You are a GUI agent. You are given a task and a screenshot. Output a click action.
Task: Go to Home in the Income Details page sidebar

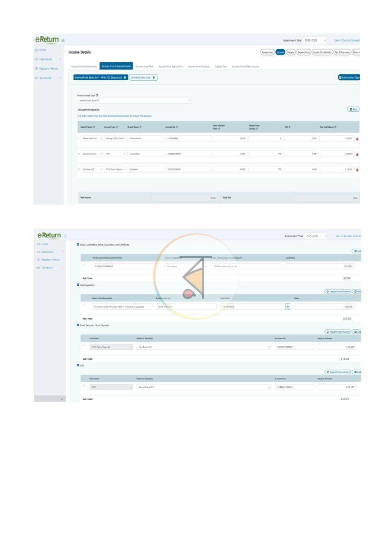(42, 50)
